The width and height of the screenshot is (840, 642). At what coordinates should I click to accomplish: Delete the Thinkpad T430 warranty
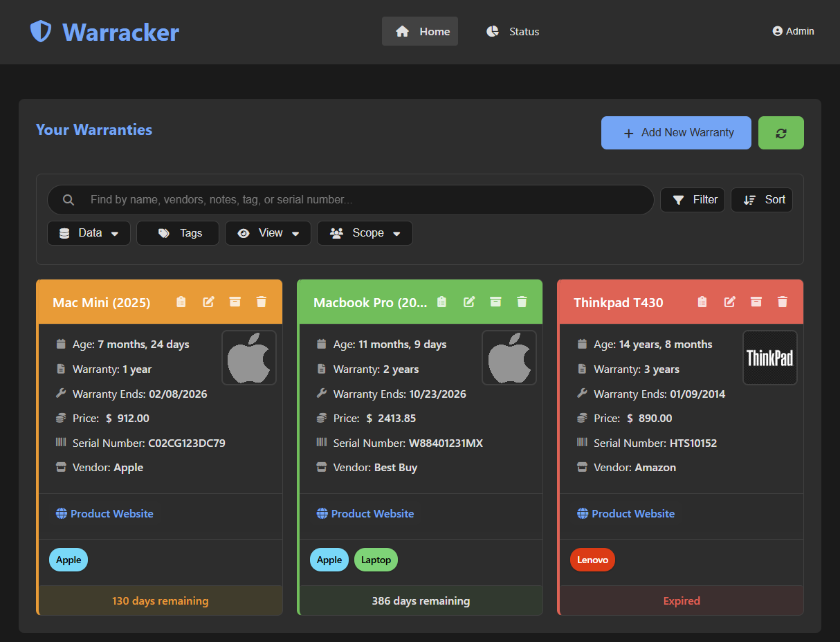[783, 302]
